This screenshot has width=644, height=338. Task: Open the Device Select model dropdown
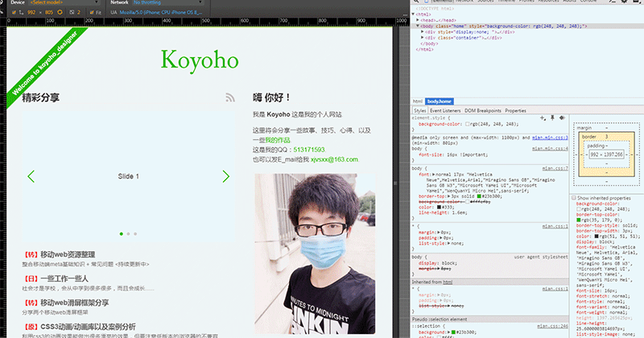click(64, 2)
